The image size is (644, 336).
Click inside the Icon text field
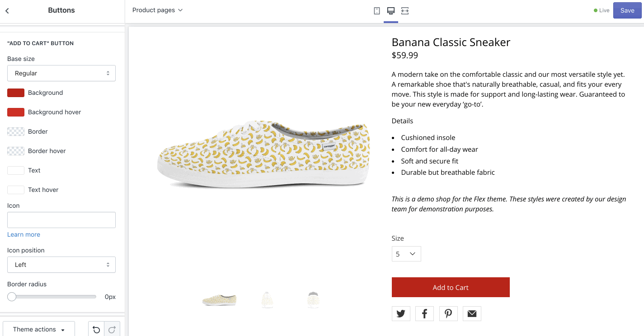tap(61, 220)
